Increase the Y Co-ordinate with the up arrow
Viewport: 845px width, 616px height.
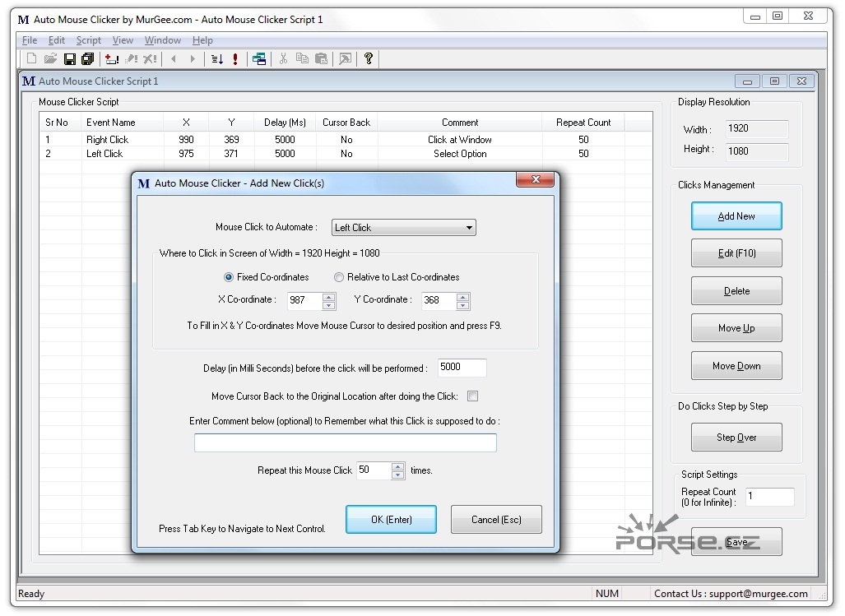[x=462, y=297]
